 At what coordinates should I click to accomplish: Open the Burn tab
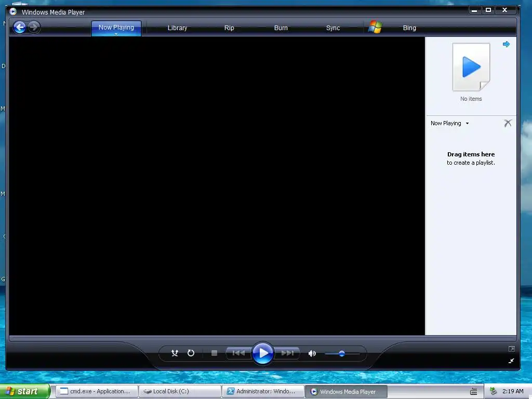(x=281, y=28)
